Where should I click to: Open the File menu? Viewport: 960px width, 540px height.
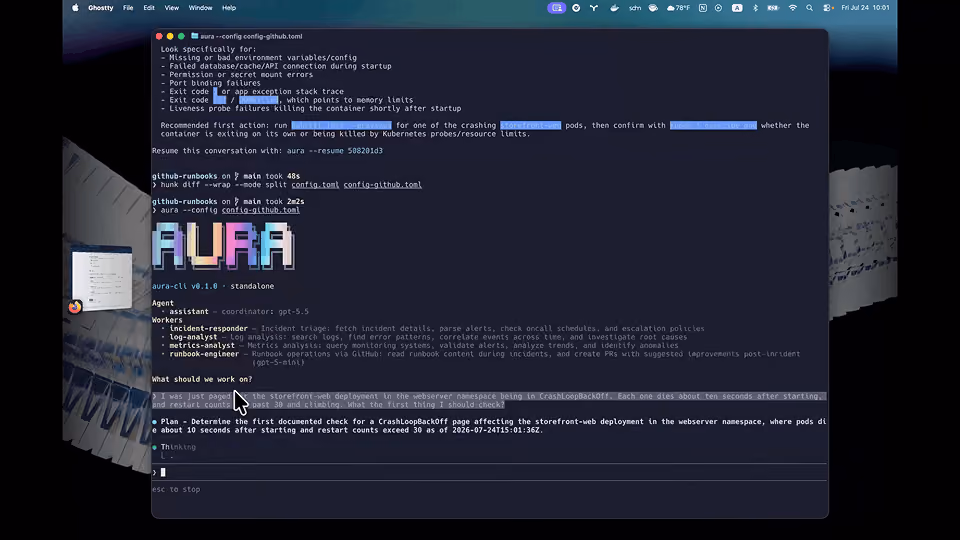(128, 8)
